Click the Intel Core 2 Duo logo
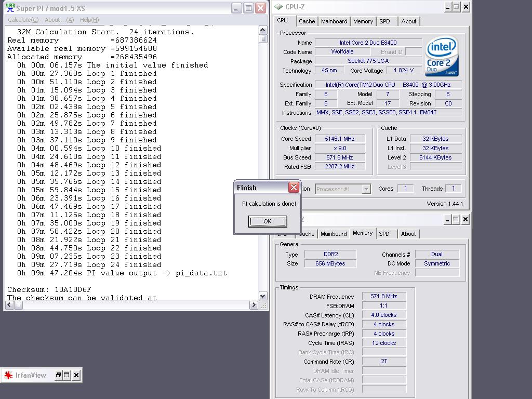532x399 pixels. pos(442,56)
